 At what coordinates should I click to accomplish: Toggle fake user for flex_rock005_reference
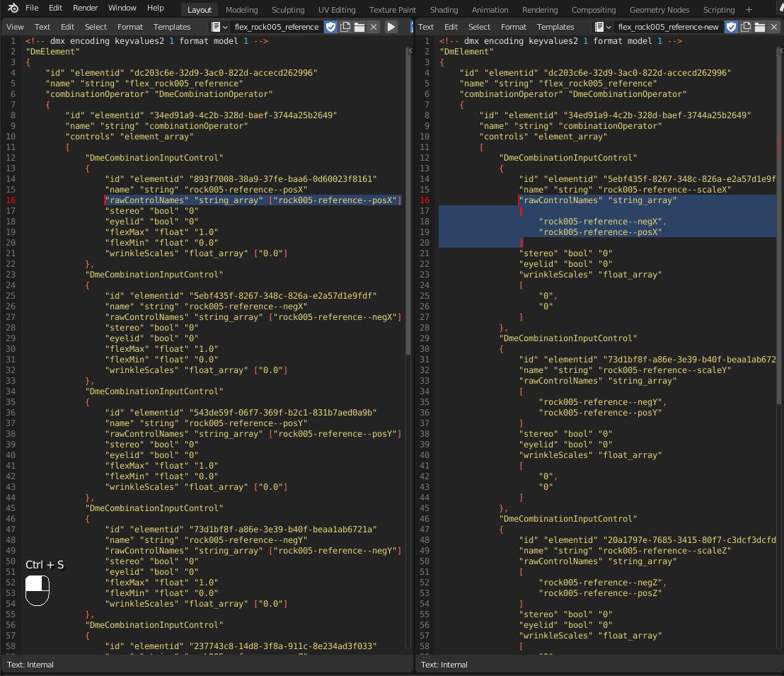(331, 27)
